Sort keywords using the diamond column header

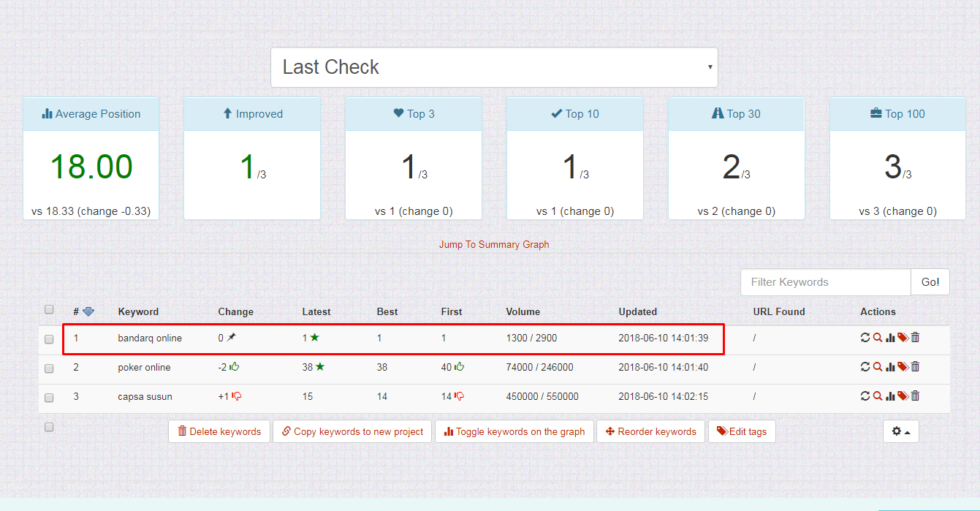point(87,311)
